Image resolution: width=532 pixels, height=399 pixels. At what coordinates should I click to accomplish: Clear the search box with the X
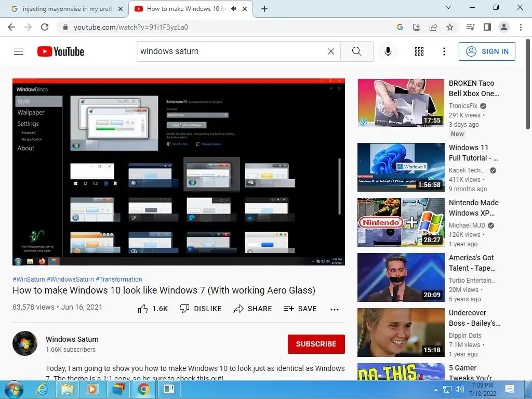pyautogui.click(x=331, y=51)
